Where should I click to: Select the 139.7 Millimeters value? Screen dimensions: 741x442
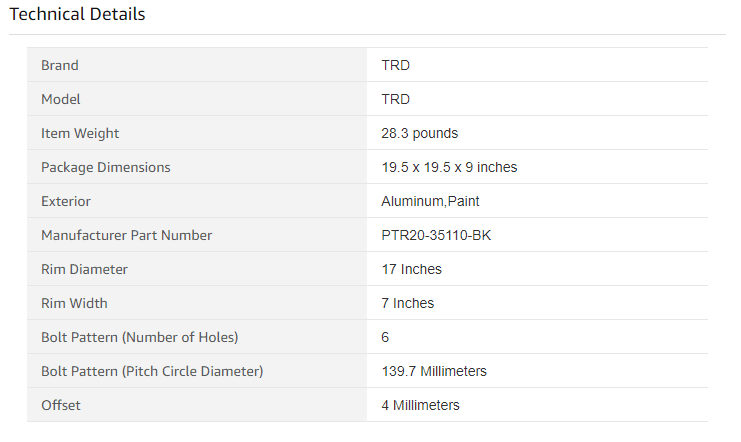coord(434,372)
